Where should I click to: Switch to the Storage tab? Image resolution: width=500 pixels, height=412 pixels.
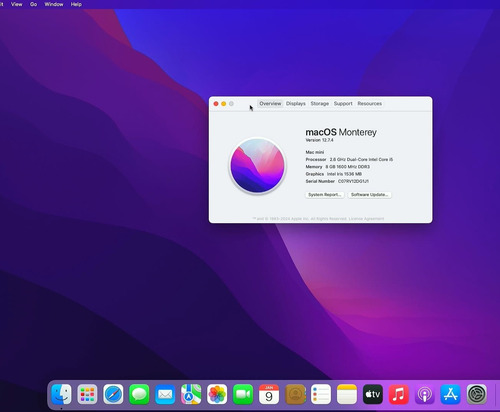(x=320, y=104)
